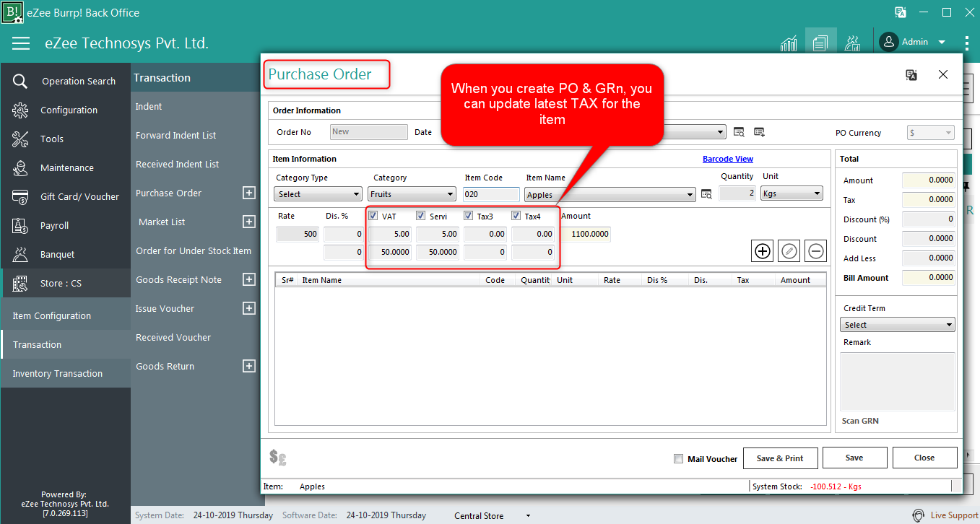Click the Item Code field showing 020
This screenshot has width=980, height=524.
(491, 194)
